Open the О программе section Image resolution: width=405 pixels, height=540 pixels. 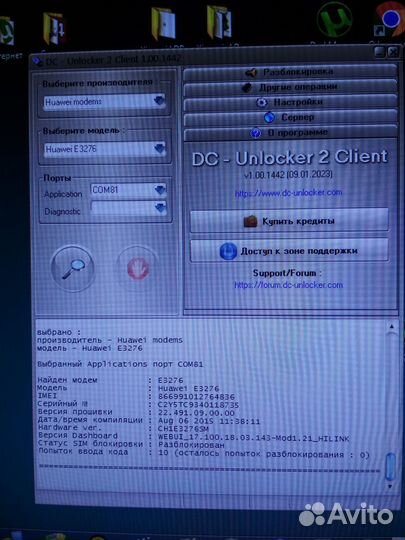click(x=290, y=133)
